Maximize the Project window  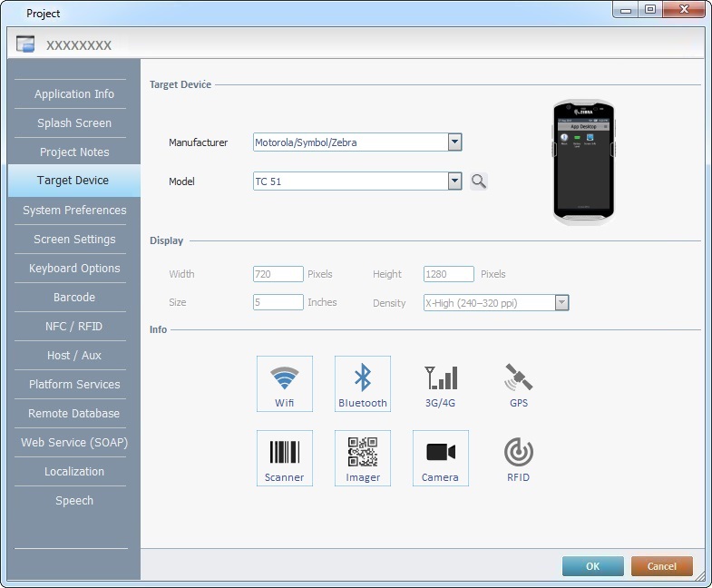click(650, 10)
